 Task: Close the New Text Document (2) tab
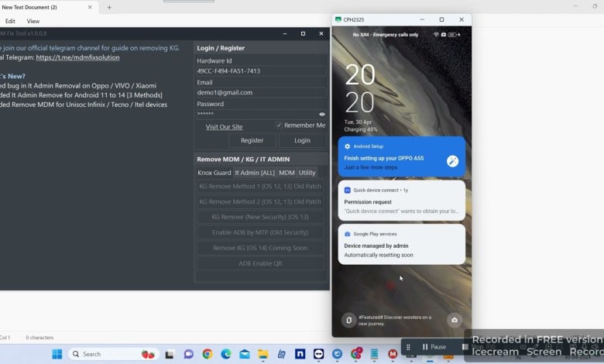coord(90,7)
